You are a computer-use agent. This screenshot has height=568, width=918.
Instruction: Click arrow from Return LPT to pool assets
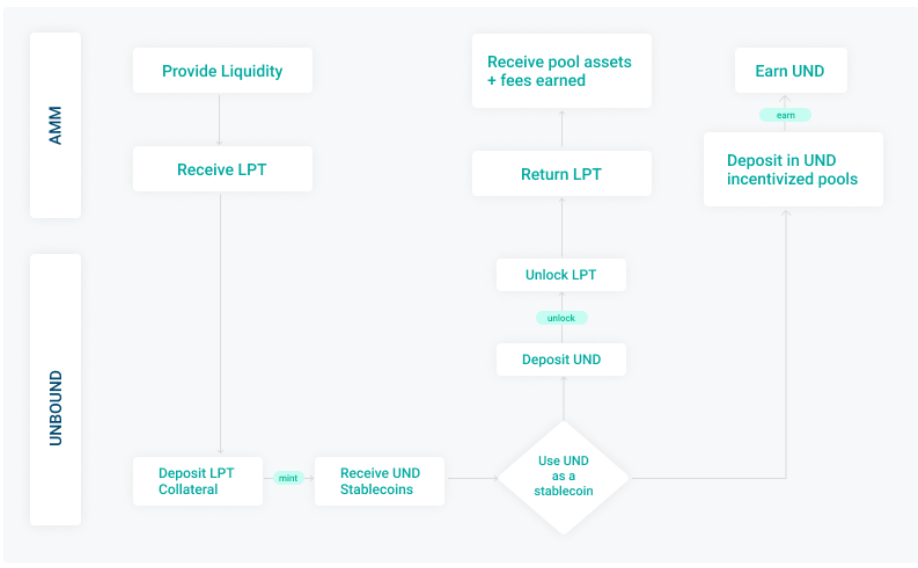[561, 130]
